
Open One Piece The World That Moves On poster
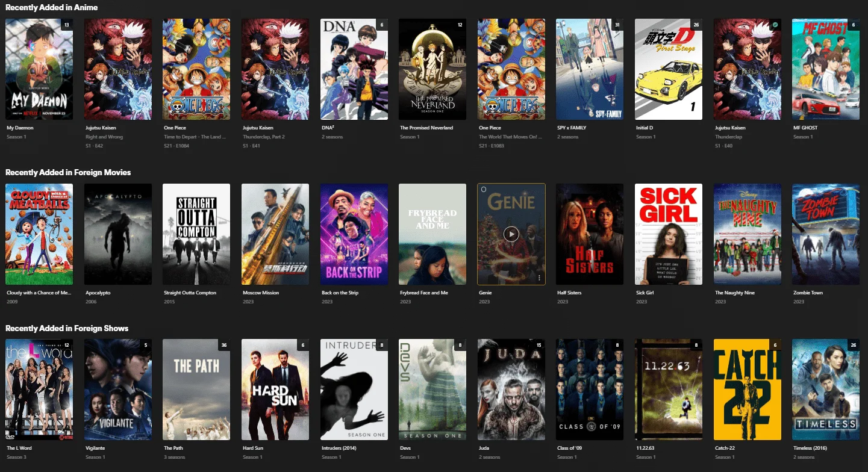coord(511,69)
